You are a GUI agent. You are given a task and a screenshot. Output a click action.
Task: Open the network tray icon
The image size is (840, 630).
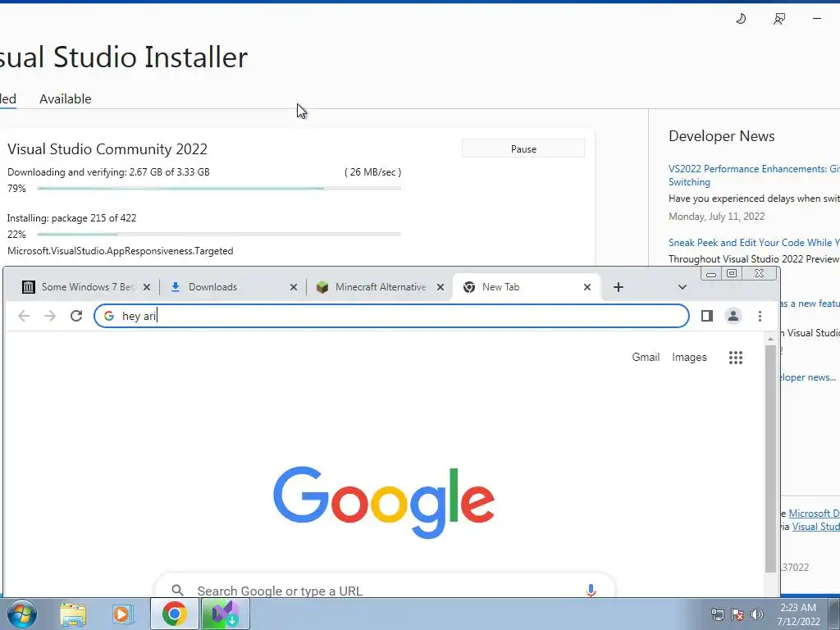click(717, 614)
